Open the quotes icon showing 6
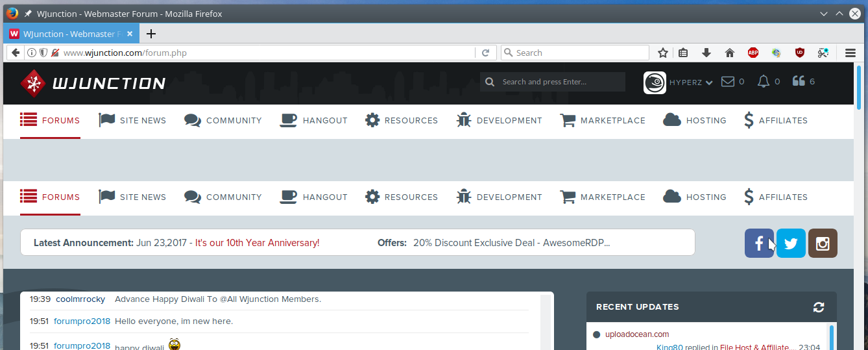Viewport: 868px width, 350px height. point(799,81)
